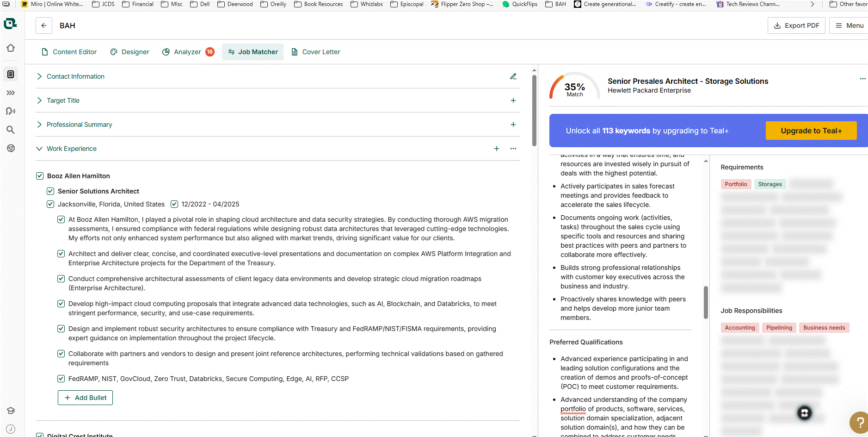868x437 pixels.
Task: Open the Whizlabs bookmark folder
Action: (367, 4)
